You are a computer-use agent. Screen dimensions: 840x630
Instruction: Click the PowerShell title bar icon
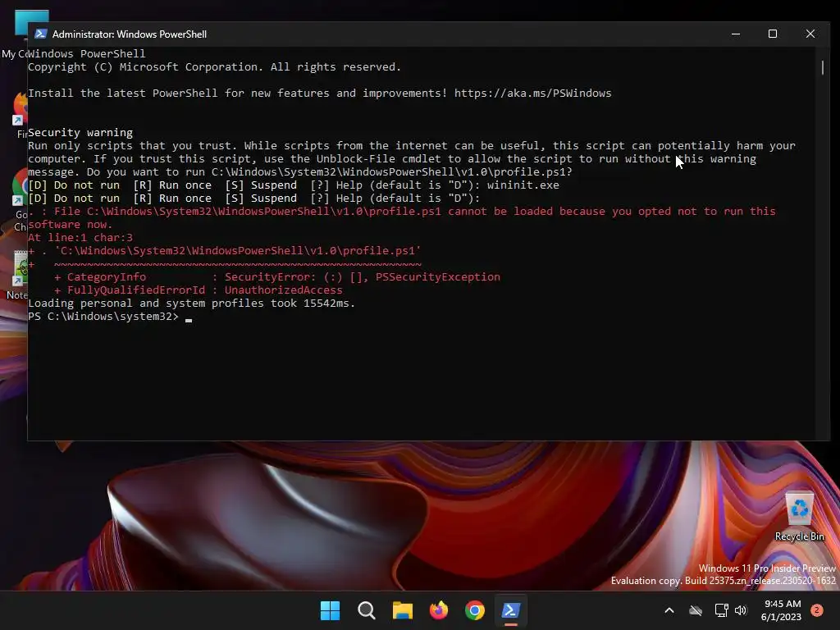(40, 34)
